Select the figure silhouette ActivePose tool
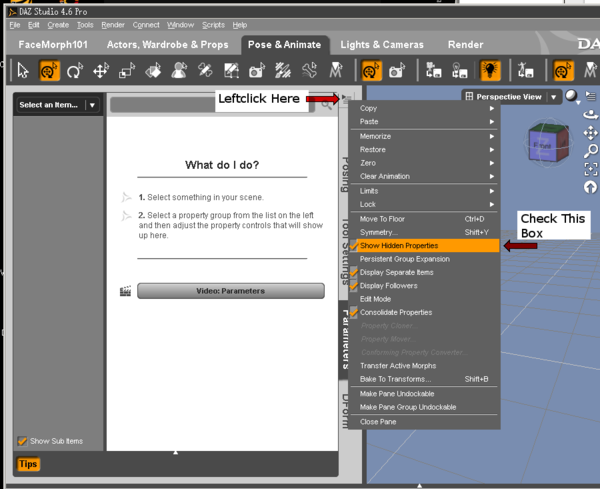The width and height of the screenshot is (600, 489). coord(179,71)
